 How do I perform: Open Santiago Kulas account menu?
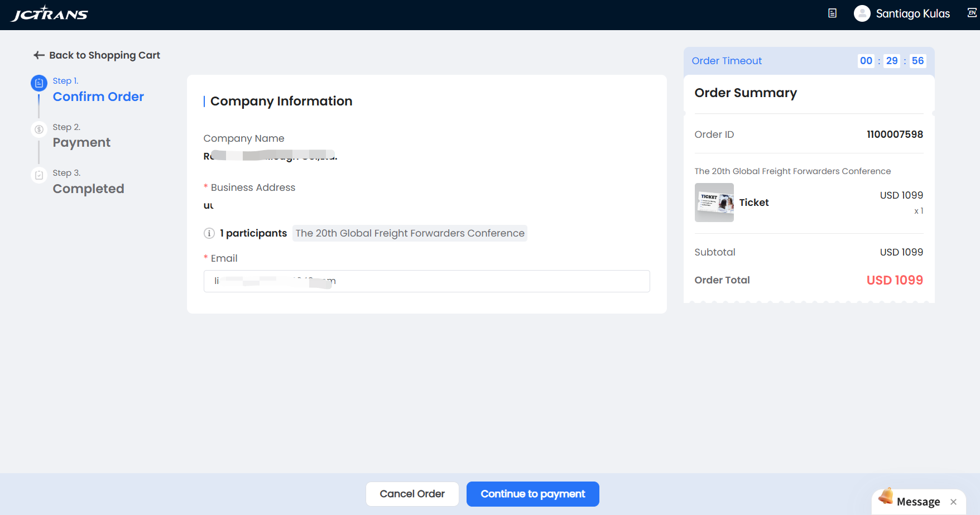click(912, 13)
